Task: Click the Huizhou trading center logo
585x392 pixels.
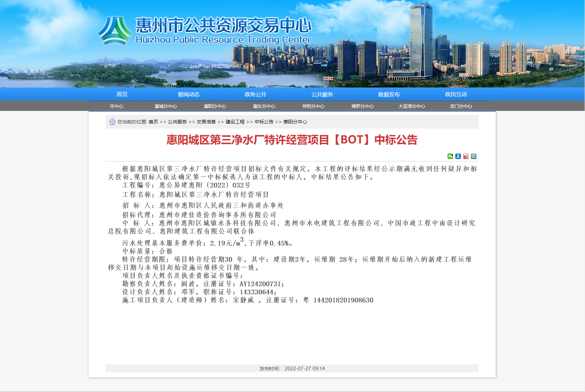Action: [x=115, y=31]
